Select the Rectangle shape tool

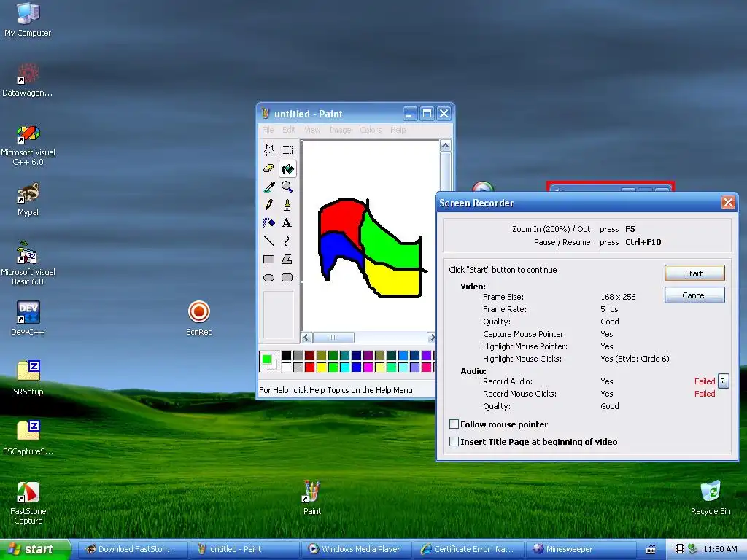268,260
